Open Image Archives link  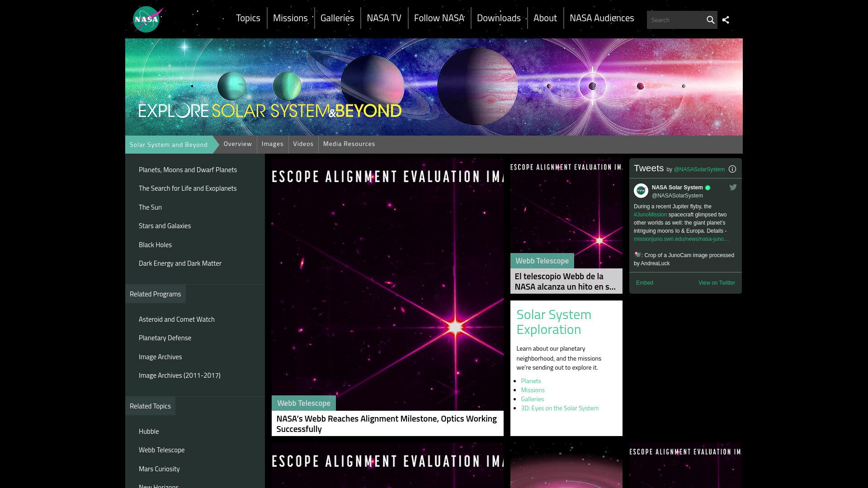(x=160, y=357)
